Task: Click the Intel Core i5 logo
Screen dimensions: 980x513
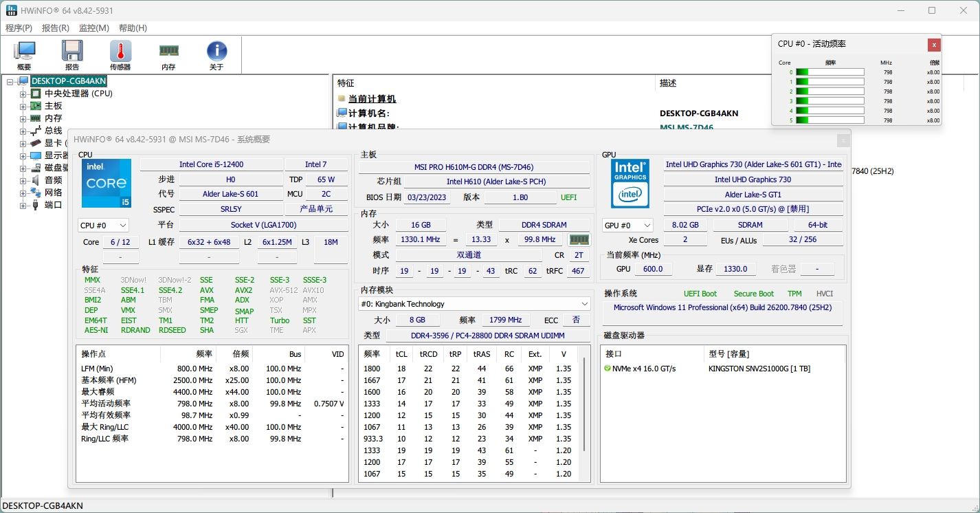Action: point(107,184)
